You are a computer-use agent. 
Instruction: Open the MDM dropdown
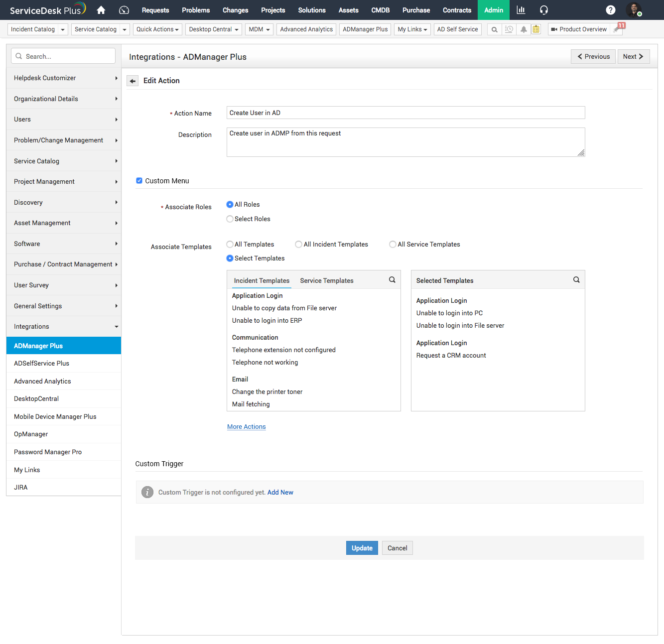pyautogui.click(x=259, y=29)
